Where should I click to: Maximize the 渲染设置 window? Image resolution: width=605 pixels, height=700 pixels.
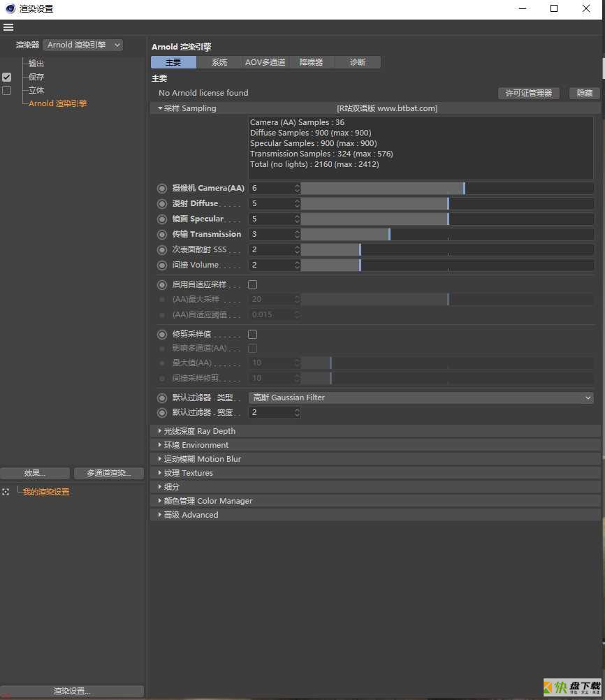pyautogui.click(x=554, y=8)
